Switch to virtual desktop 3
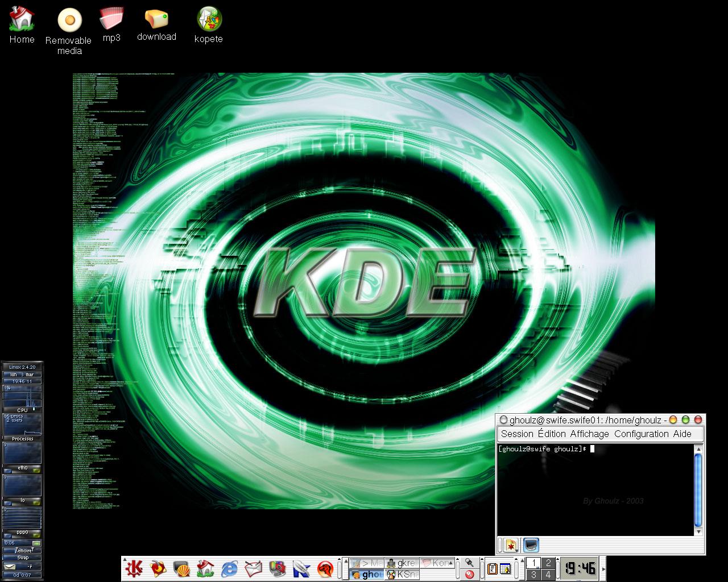The height and width of the screenshot is (582, 728). click(533, 575)
